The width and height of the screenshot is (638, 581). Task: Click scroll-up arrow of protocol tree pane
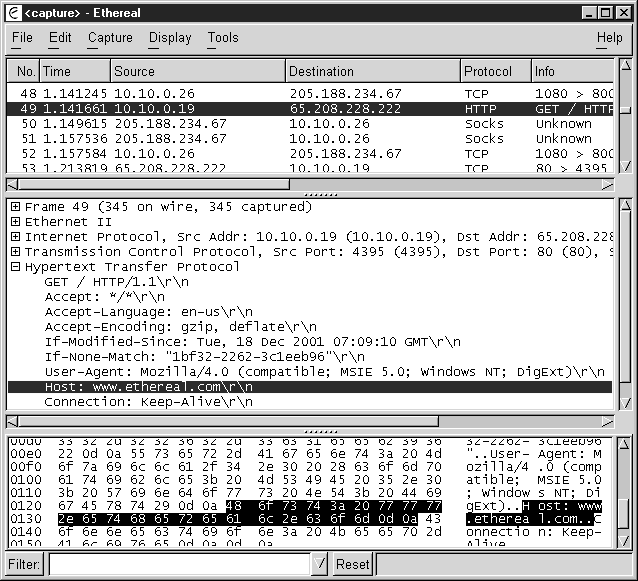(626, 205)
